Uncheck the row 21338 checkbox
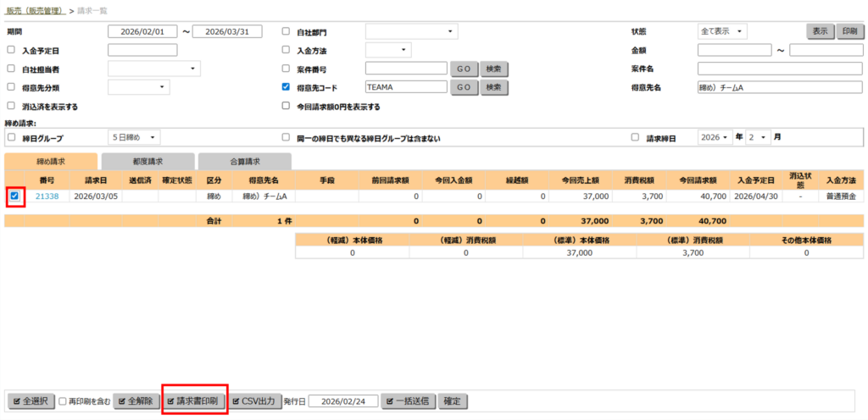 pyautogui.click(x=14, y=196)
